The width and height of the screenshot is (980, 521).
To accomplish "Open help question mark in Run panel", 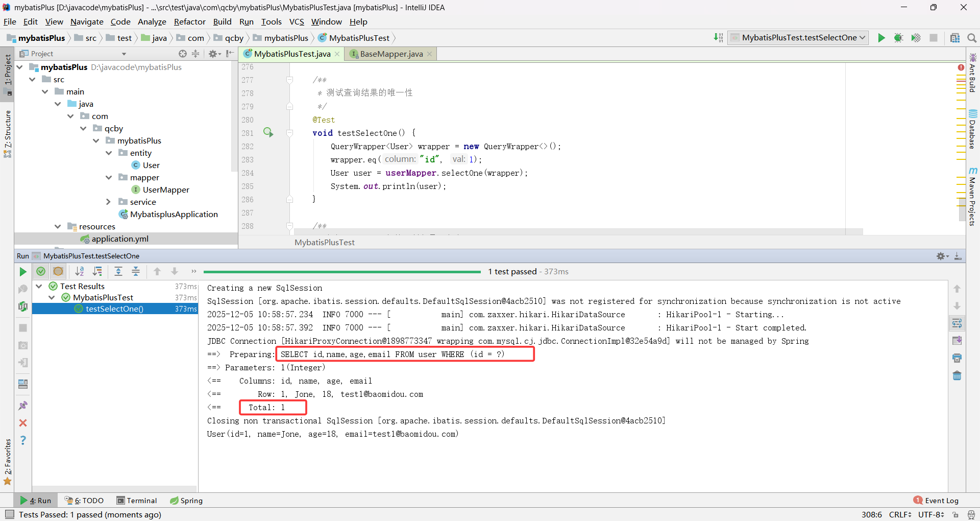I will (x=23, y=440).
